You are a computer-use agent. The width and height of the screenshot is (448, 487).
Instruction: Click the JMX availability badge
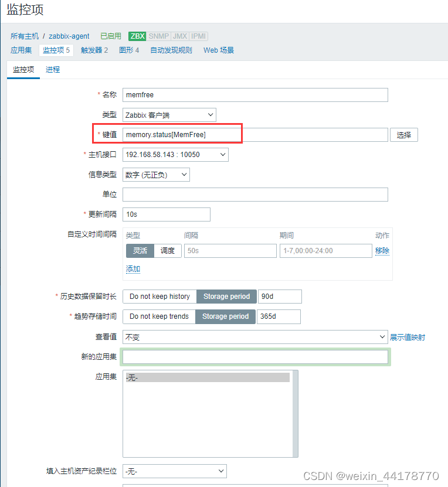point(180,36)
